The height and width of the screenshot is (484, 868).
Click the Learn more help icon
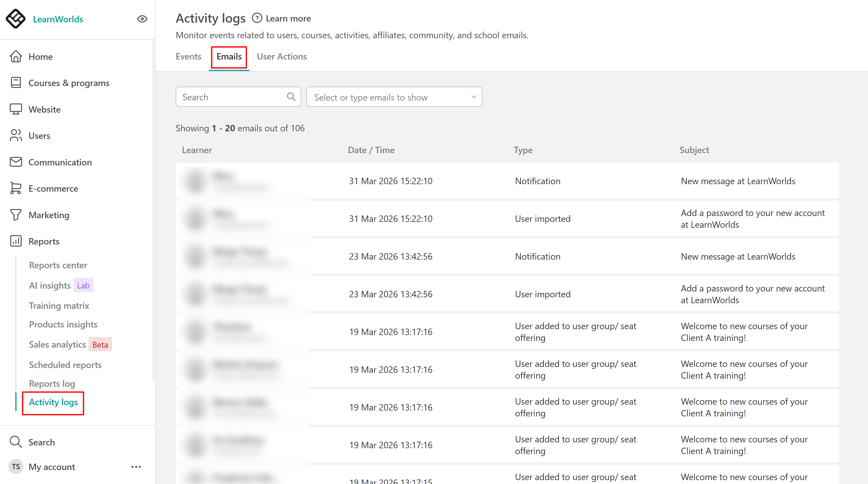257,18
